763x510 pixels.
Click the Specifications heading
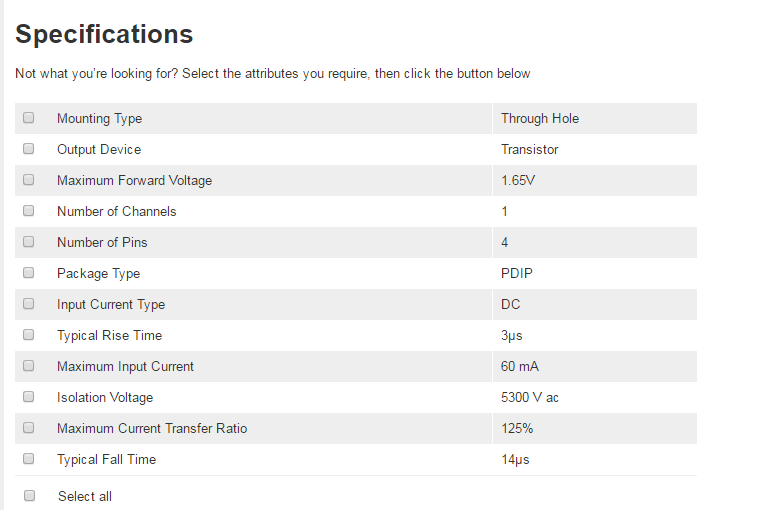click(104, 35)
